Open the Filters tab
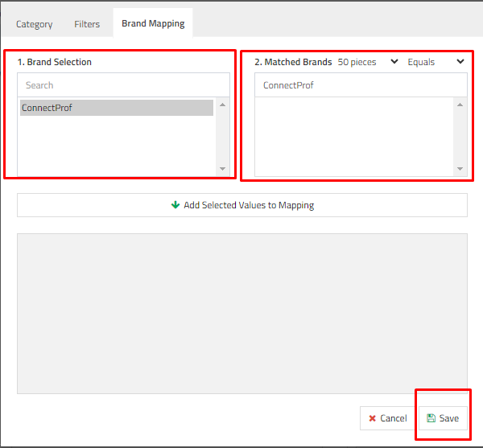The height and width of the screenshot is (448, 483). pos(87,24)
